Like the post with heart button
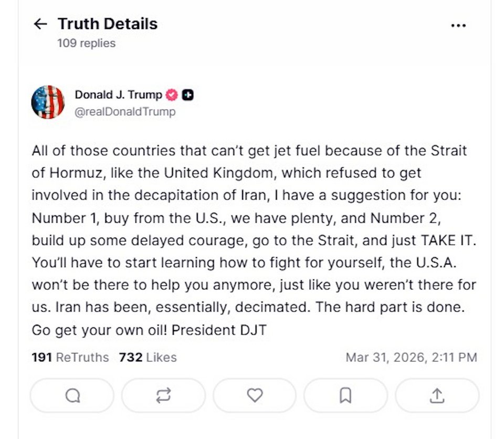This screenshot has width=504, height=439. (255, 395)
